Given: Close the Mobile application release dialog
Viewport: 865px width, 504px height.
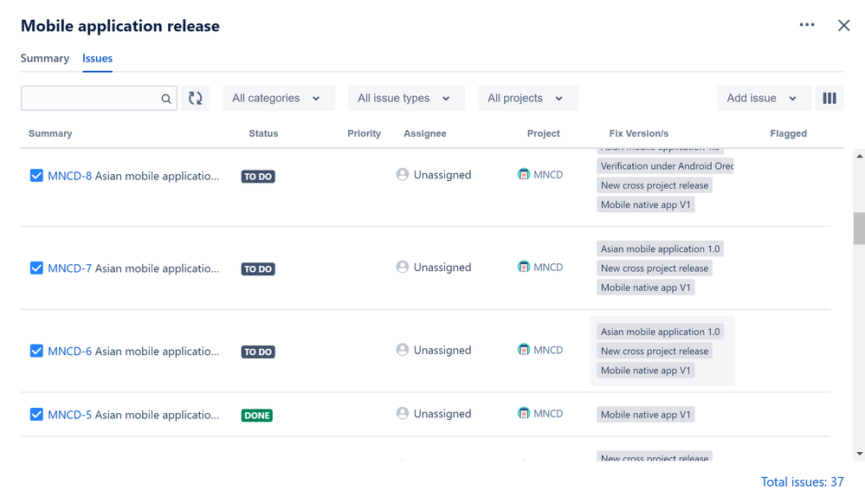Looking at the screenshot, I should [x=843, y=25].
